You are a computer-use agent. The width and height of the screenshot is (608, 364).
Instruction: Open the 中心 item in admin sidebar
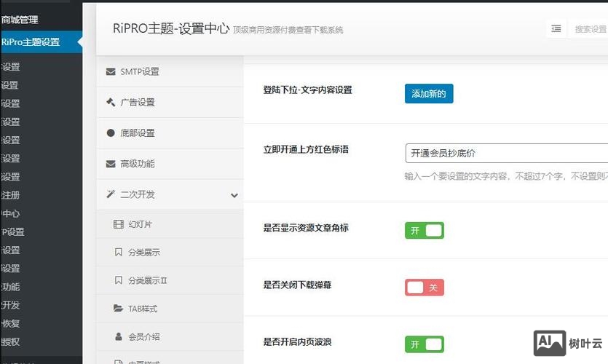10,213
